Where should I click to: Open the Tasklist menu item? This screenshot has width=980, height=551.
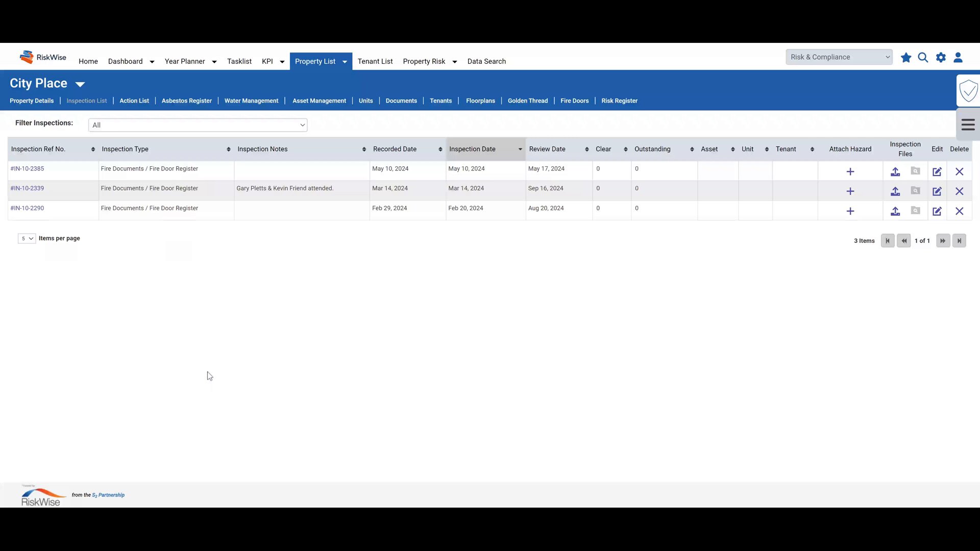[239, 61]
